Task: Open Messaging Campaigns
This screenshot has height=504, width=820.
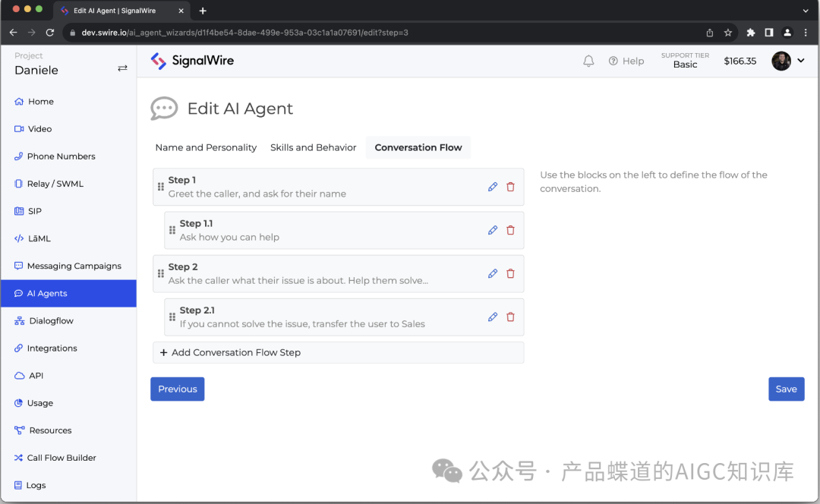Action: (x=68, y=266)
